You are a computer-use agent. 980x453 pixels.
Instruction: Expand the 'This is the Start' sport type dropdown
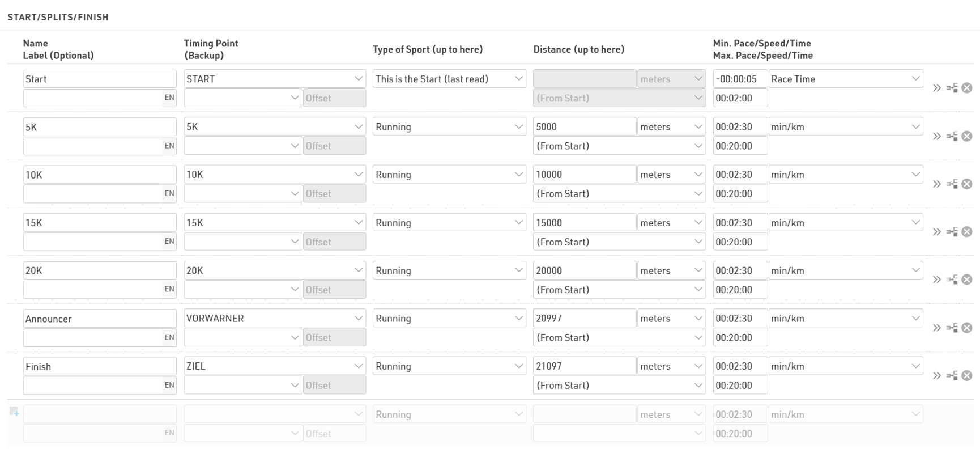[449, 79]
